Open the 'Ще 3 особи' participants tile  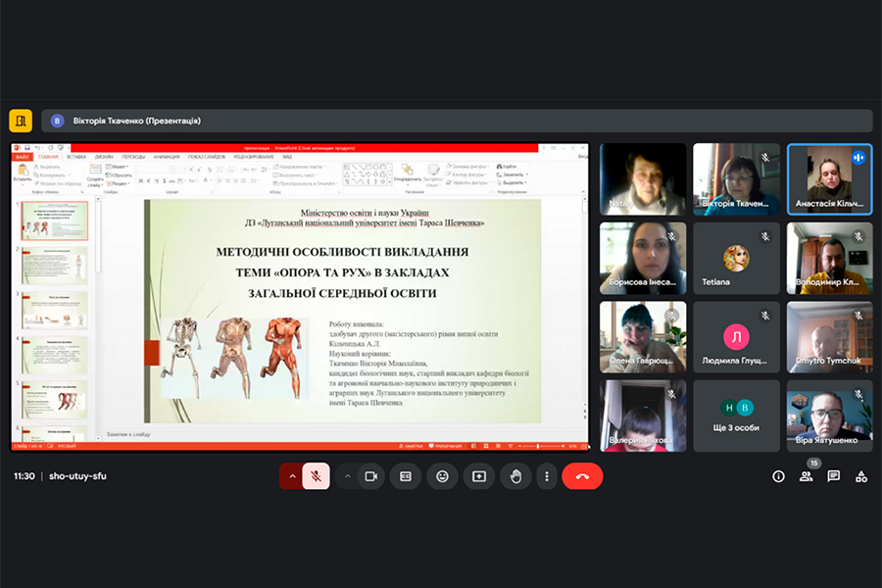coord(736,416)
